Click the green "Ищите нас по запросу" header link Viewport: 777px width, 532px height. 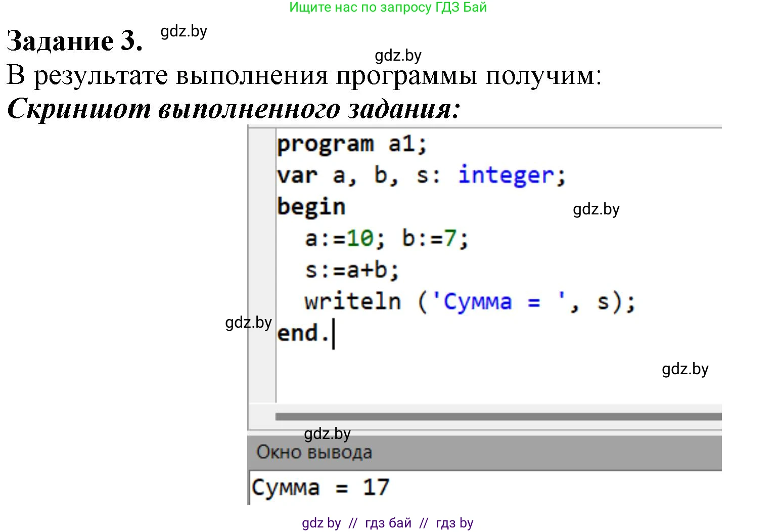tap(388, 8)
